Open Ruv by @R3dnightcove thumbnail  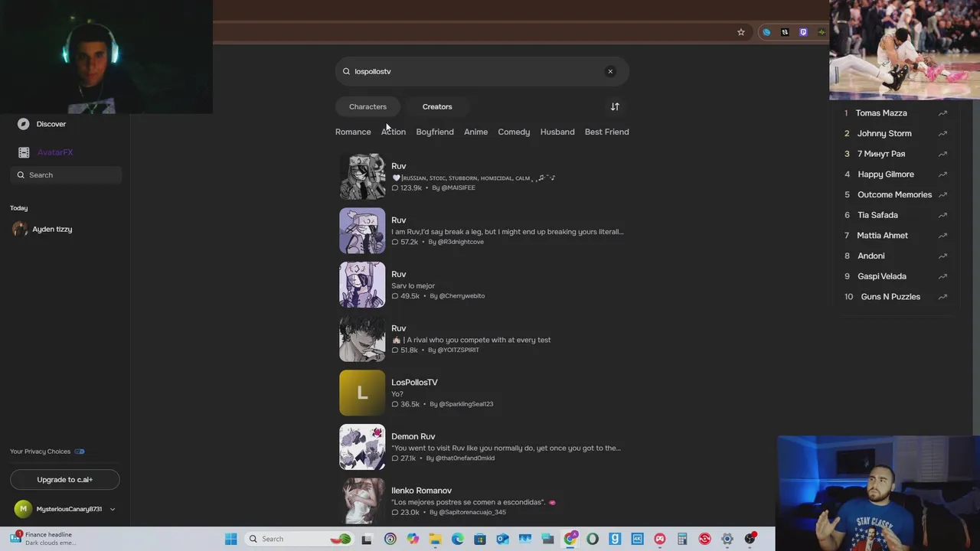[x=362, y=230]
